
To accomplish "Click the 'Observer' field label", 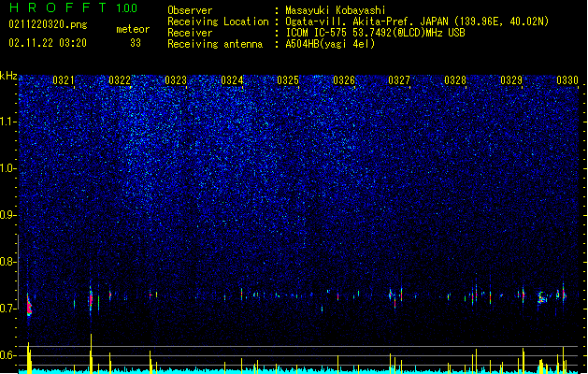I will pyautogui.click(x=190, y=10).
